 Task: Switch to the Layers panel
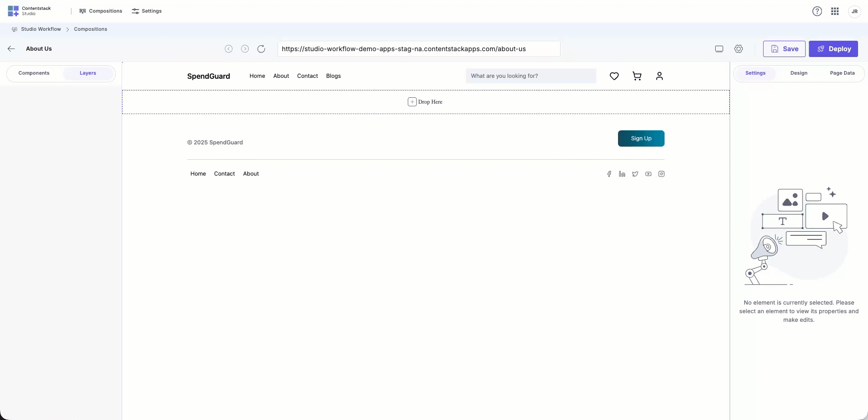point(87,73)
